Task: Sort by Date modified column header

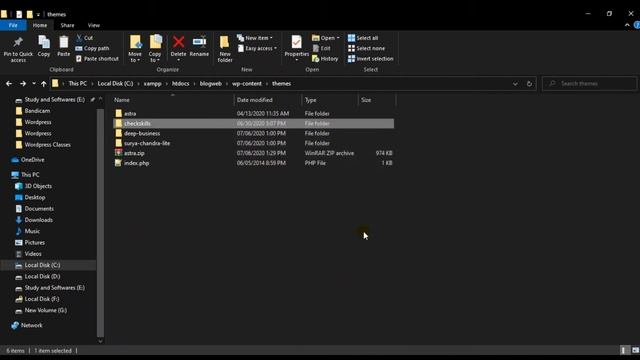Action: coord(268,100)
